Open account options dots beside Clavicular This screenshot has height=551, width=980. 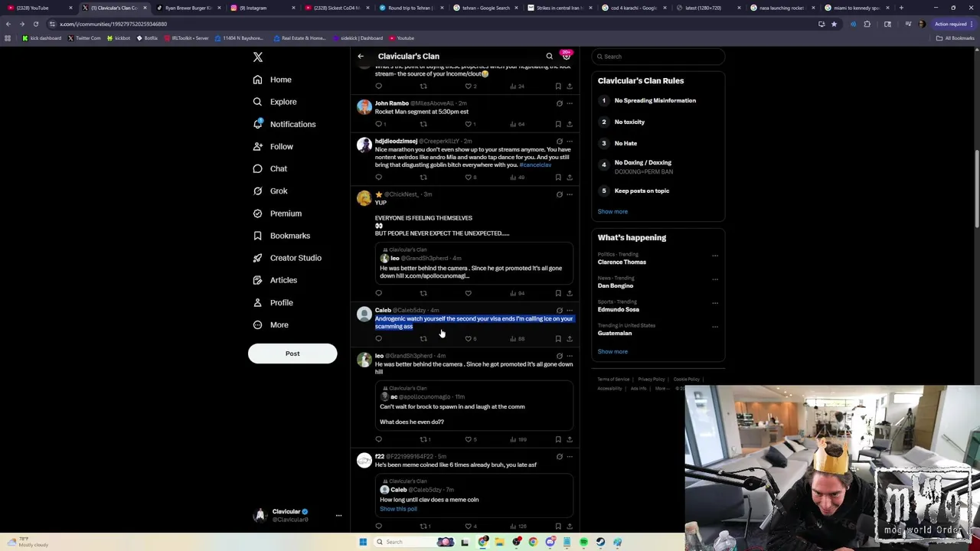(338, 515)
